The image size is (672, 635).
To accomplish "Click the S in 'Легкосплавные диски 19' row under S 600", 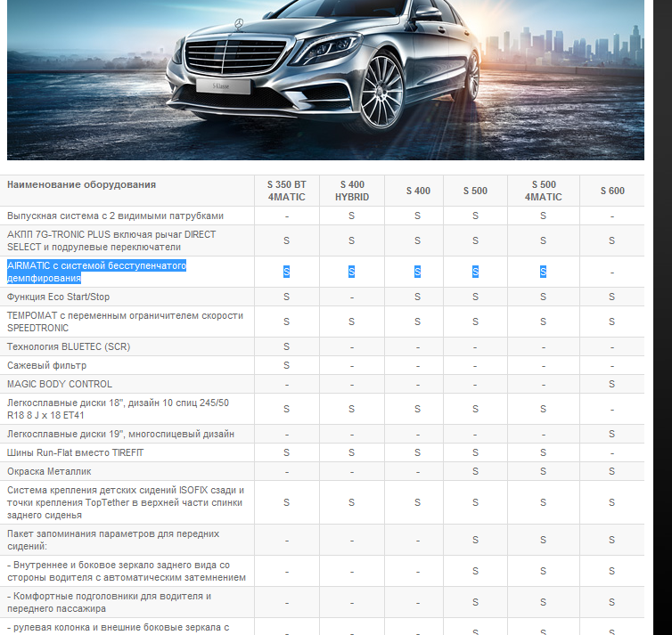I will coord(611,434).
